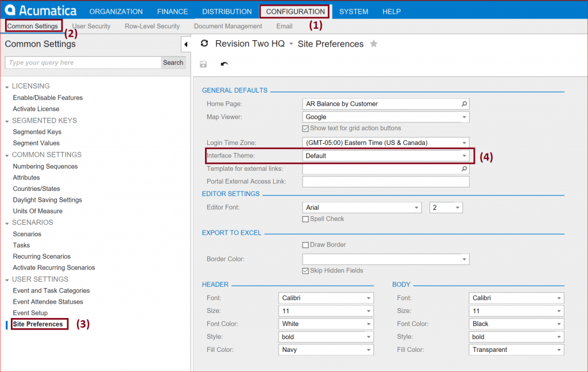
Task: Switch to Email tab
Action: point(284,26)
